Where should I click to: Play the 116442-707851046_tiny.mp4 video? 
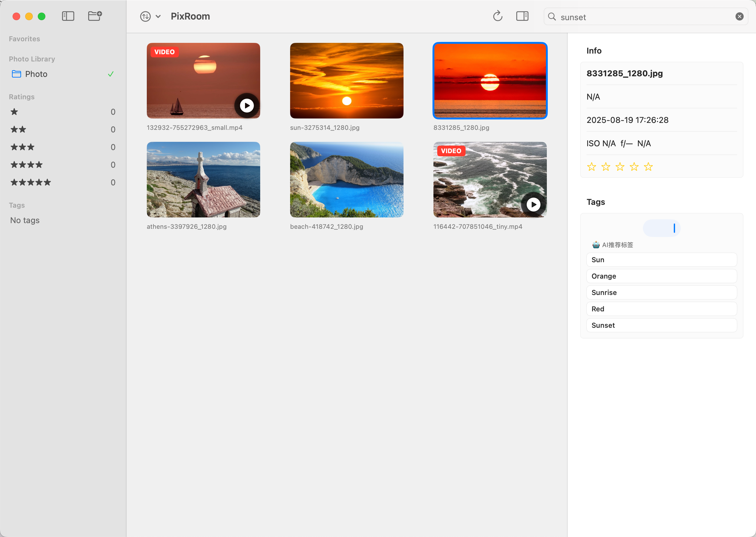pyautogui.click(x=533, y=204)
